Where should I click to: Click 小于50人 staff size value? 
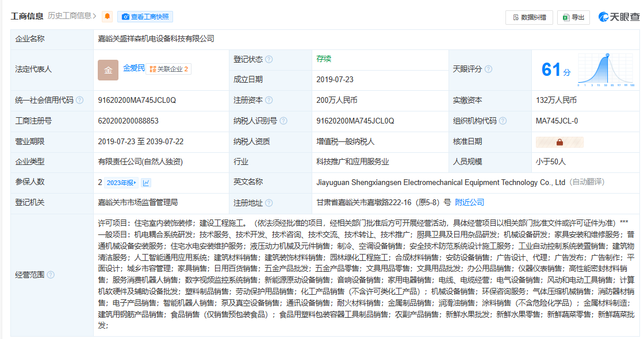[x=550, y=161]
